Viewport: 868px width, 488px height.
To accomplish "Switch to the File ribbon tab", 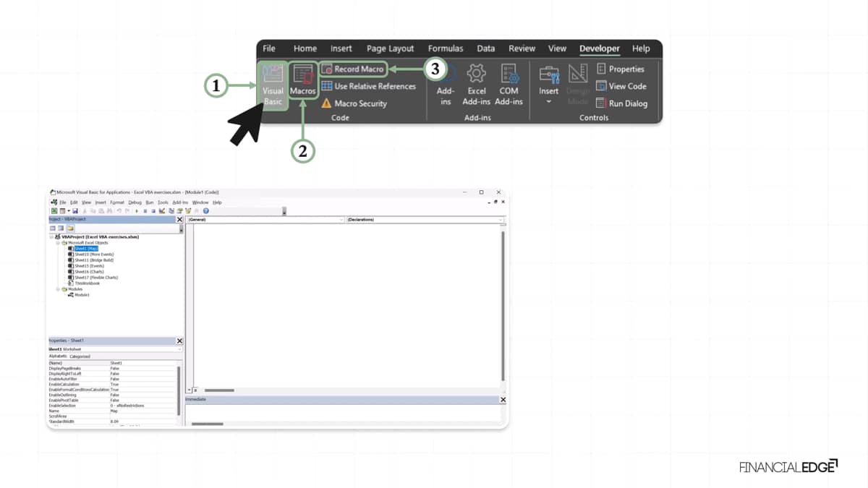I will (269, 48).
